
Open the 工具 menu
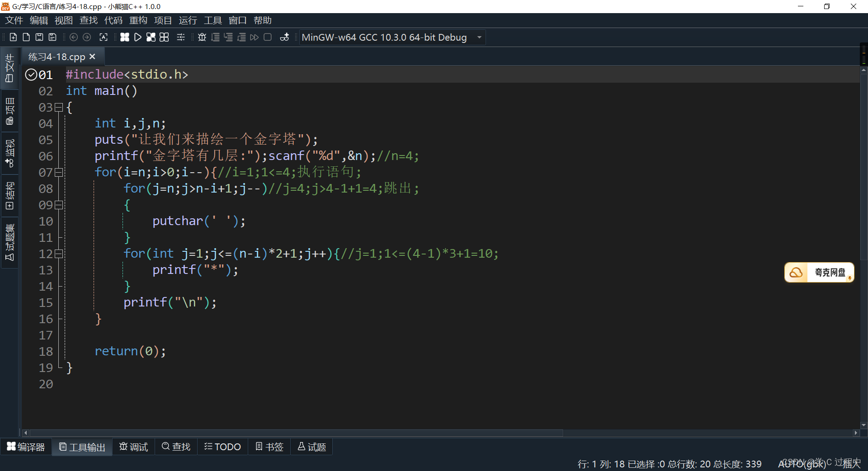[x=212, y=20]
